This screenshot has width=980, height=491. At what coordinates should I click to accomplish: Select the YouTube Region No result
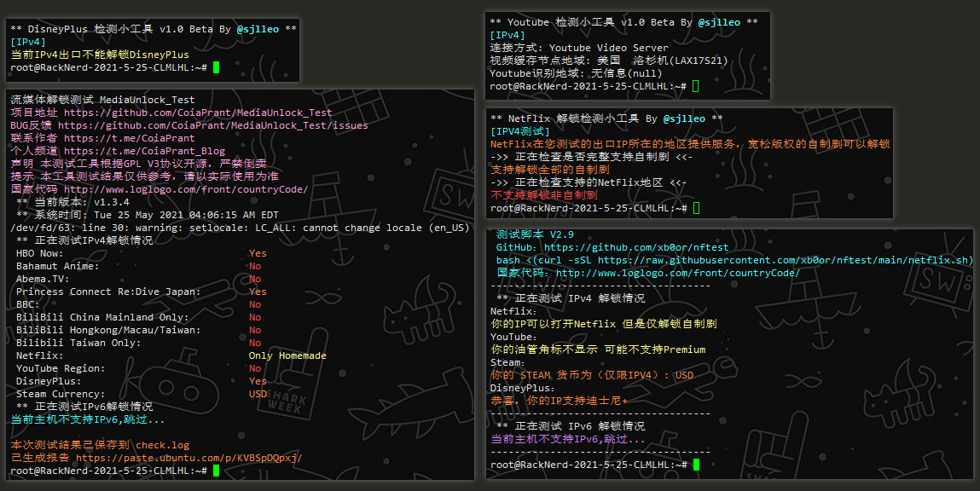(255, 368)
